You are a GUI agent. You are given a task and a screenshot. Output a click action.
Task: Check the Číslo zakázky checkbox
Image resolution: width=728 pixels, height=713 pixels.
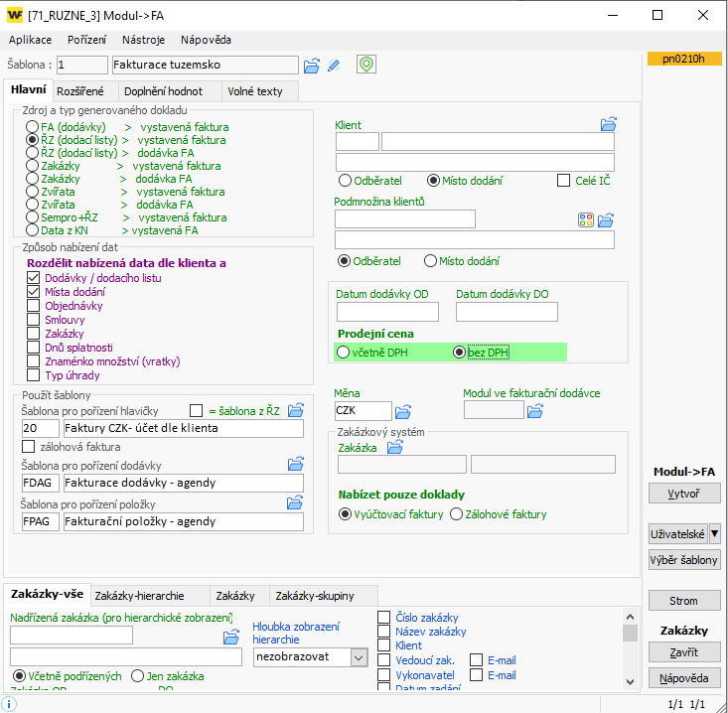pyautogui.click(x=383, y=618)
